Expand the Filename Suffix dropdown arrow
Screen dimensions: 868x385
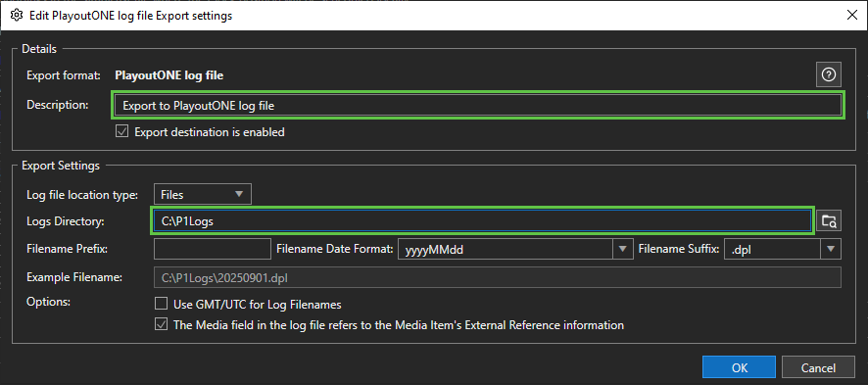point(831,249)
